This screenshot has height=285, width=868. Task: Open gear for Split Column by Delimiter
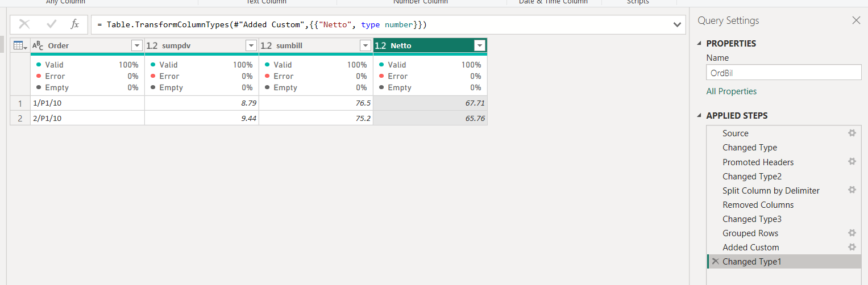pyautogui.click(x=852, y=190)
